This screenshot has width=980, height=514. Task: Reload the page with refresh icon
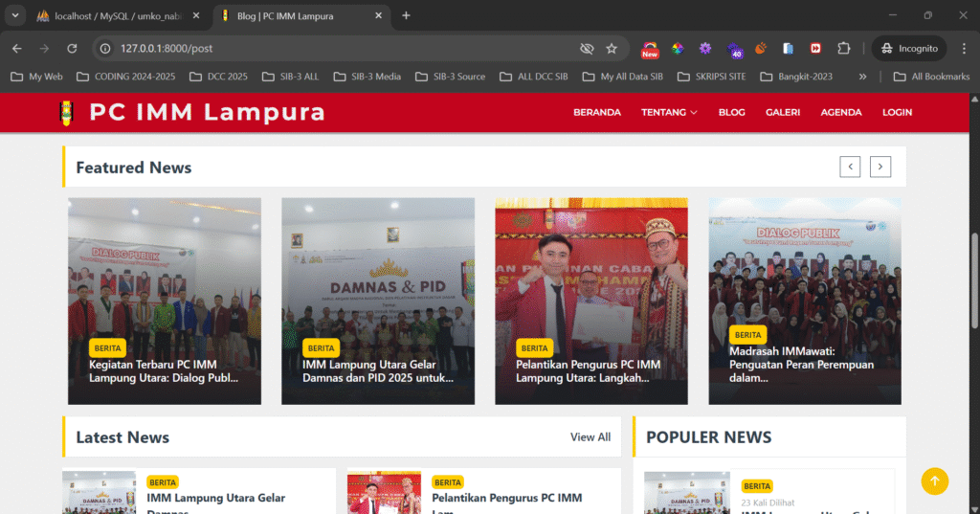[x=72, y=48]
